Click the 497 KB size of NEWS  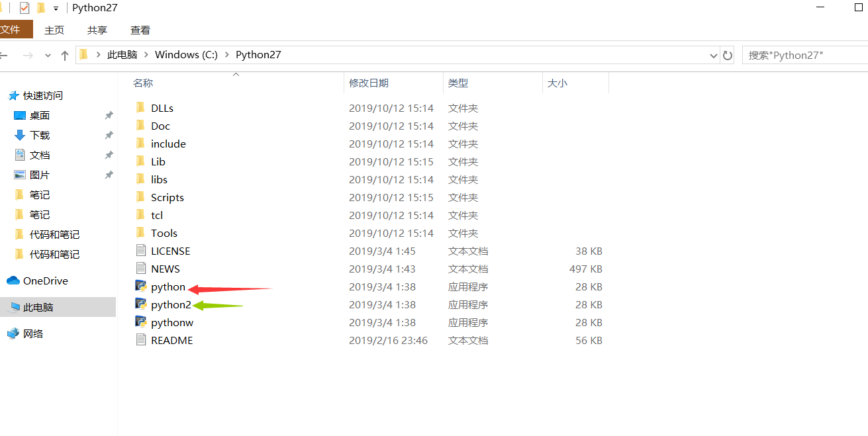pos(585,269)
